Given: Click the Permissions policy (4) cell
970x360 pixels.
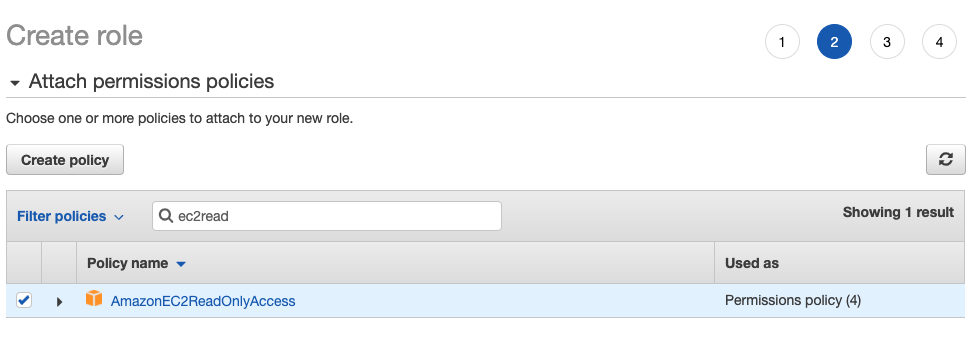Looking at the screenshot, I should tap(792, 301).
